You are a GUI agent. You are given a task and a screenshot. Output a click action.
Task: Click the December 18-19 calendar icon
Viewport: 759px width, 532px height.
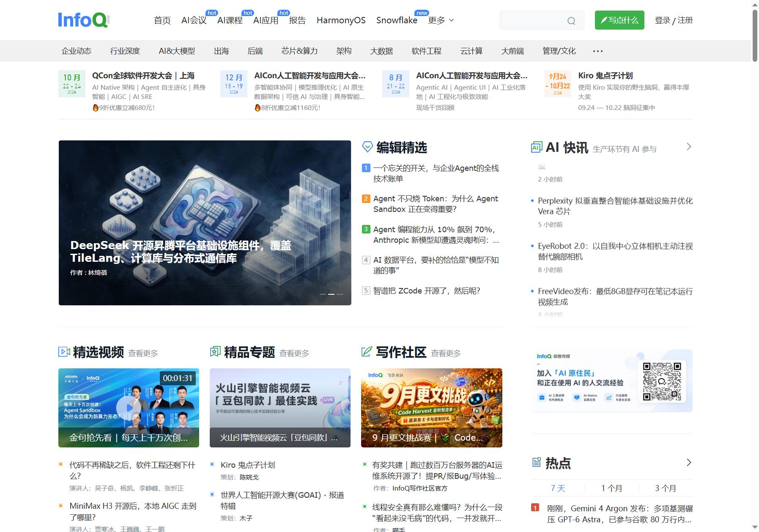[234, 84]
